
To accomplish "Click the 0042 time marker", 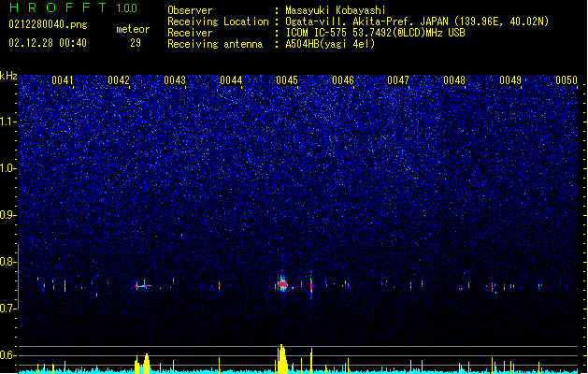I will point(119,80).
